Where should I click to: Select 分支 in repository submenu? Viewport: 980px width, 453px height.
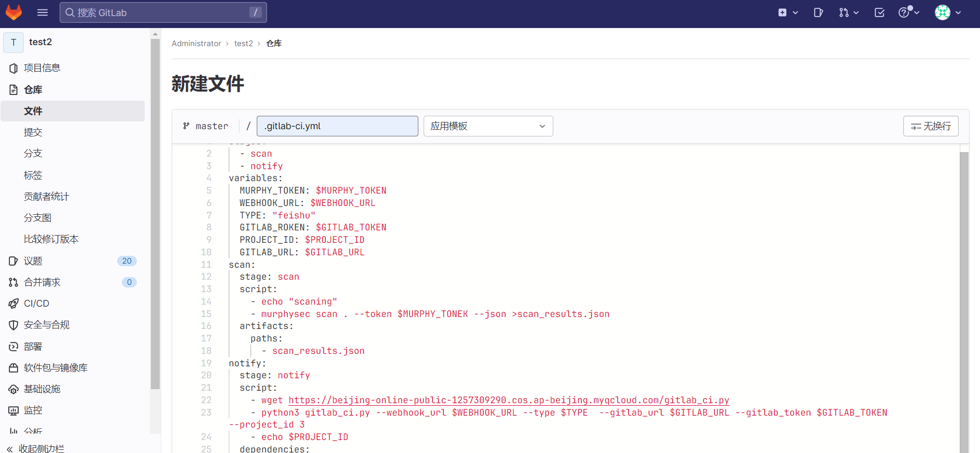[33, 154]
